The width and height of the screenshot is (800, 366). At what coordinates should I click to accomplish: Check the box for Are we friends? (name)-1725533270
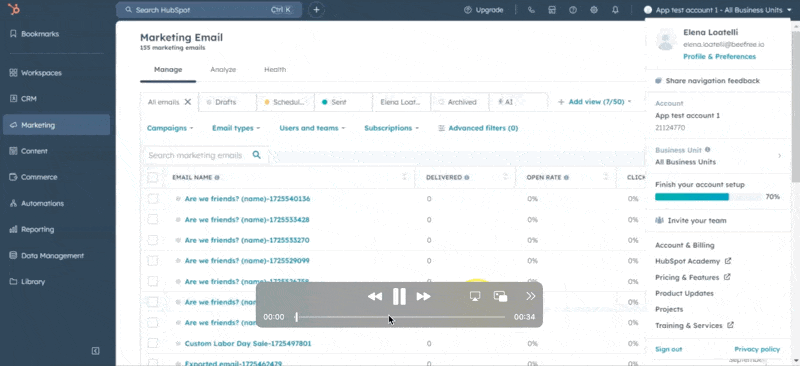[x=153, y=240]
